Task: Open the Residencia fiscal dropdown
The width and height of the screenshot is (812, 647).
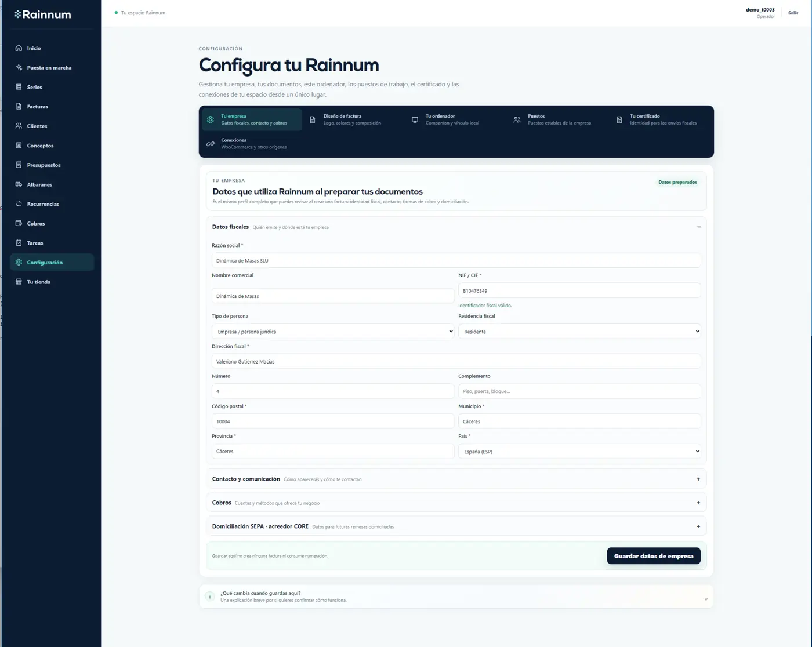Action: pos(579,332)
